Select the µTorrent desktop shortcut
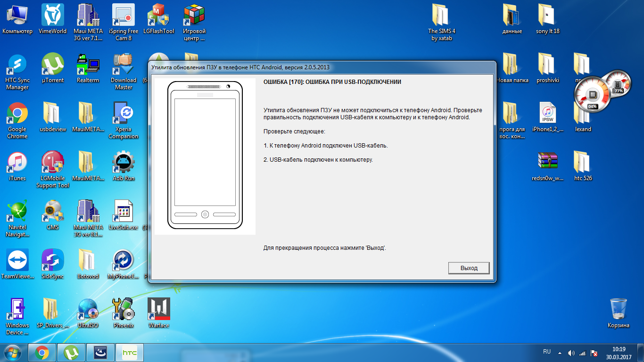The image size is (644, 362). pyautogui.click(x=53, y=68)
